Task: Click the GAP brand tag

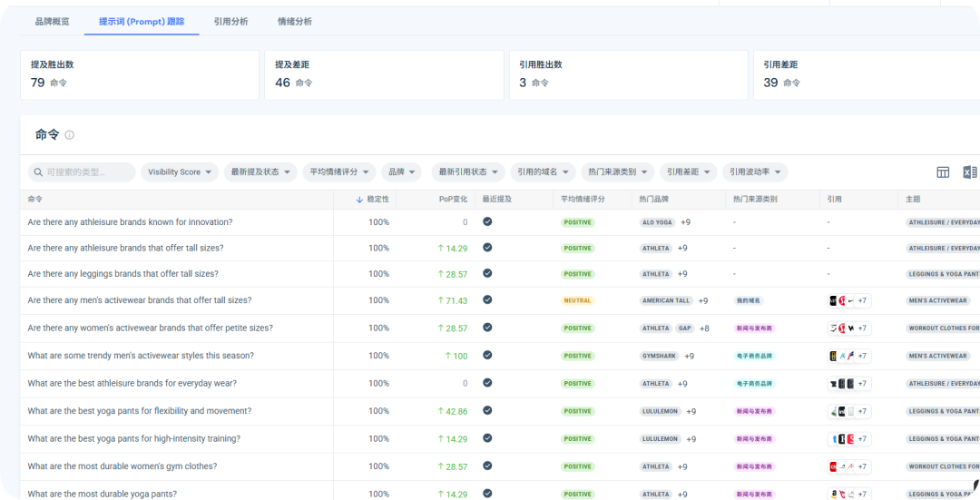Action: click(x=685, y=328)
